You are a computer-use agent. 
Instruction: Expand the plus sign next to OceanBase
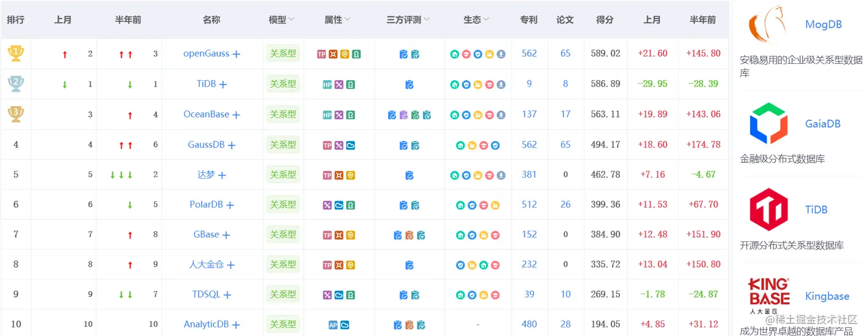pos(236,115)
